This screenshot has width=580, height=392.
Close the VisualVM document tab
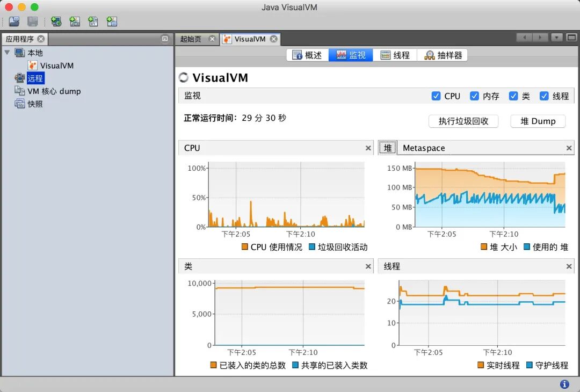pos(273,39)
